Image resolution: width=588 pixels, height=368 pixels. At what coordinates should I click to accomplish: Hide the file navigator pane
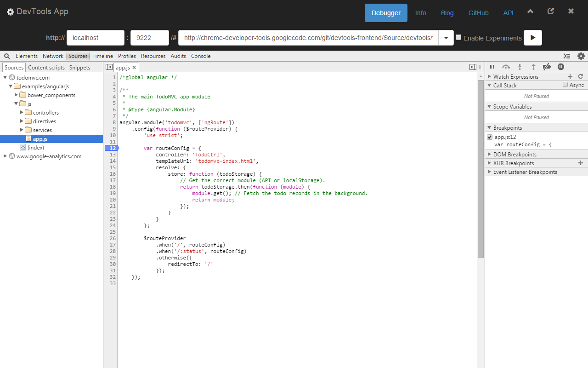click(109, 67)
